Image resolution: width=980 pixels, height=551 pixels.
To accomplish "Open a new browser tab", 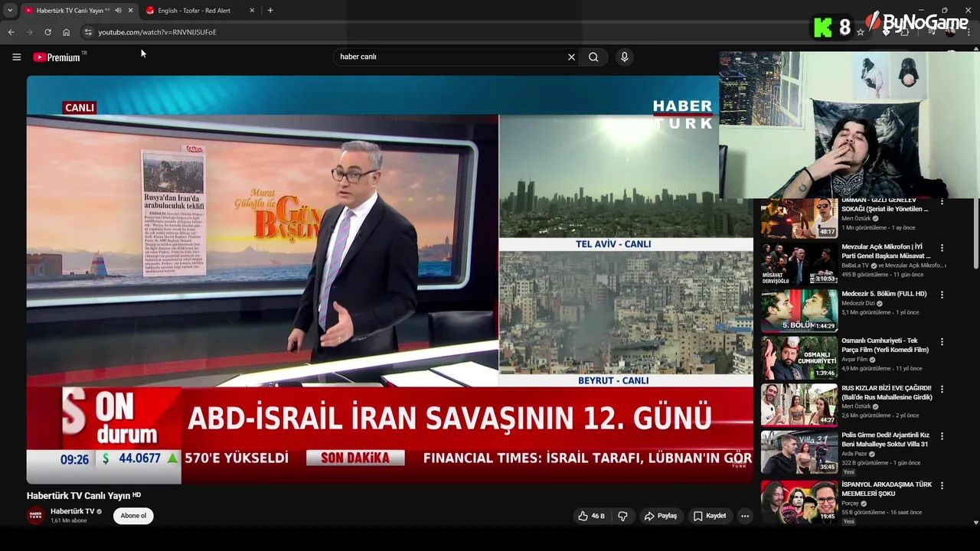I will coord(270,10).
